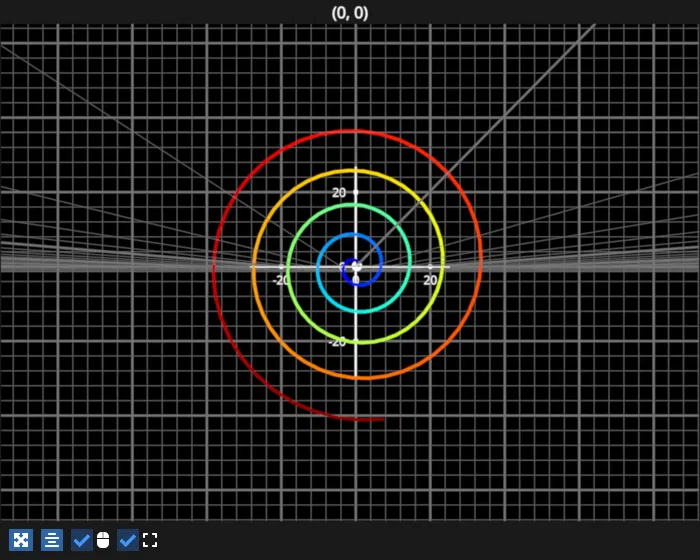The height and width of the screenshot is (560, 700).
Task: Click the fit-all-to-view arrows icon
Action: coord(21,540)
